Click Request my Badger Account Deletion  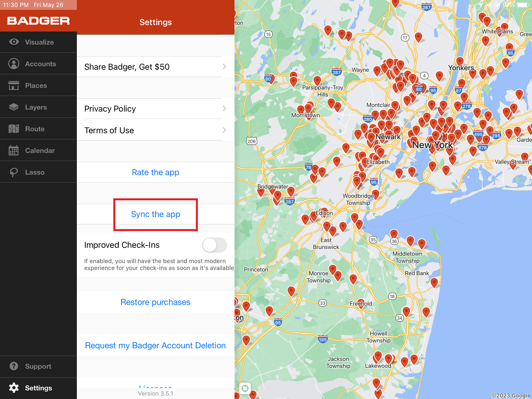pyautogui.click(x=155, y=346)
